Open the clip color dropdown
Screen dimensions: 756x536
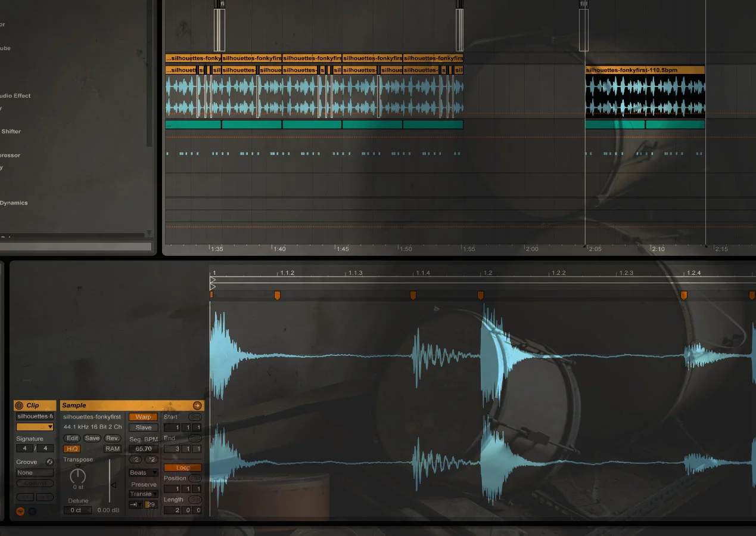coord(35,427)
